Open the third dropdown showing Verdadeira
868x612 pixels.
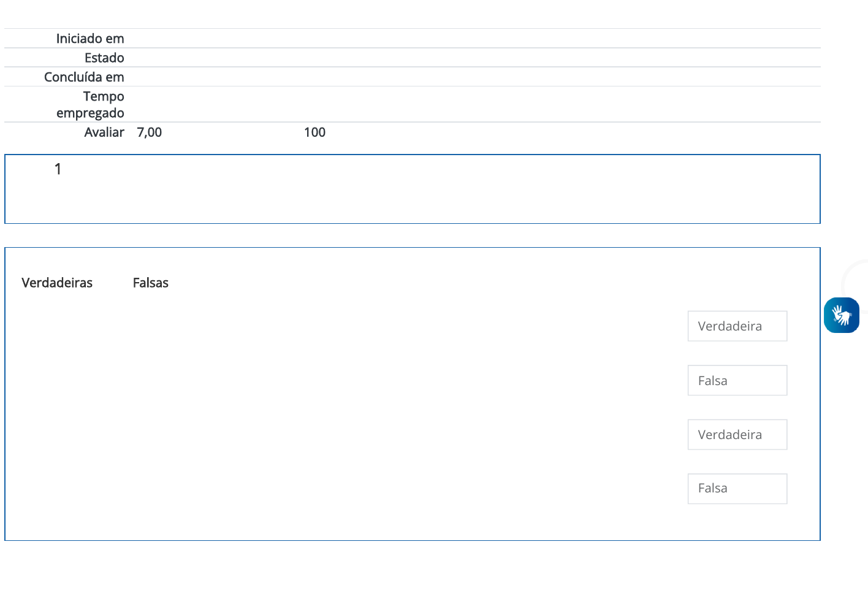(x=737, y=435)
